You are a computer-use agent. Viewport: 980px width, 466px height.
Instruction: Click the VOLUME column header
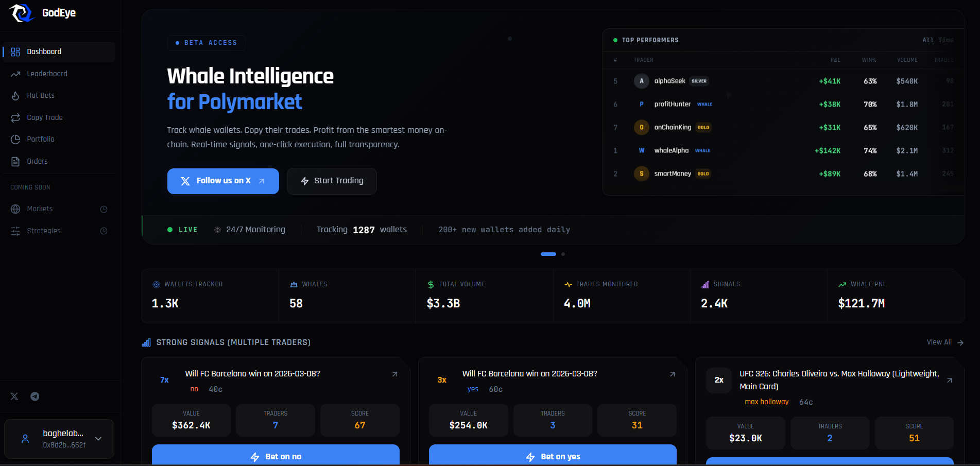907,60
